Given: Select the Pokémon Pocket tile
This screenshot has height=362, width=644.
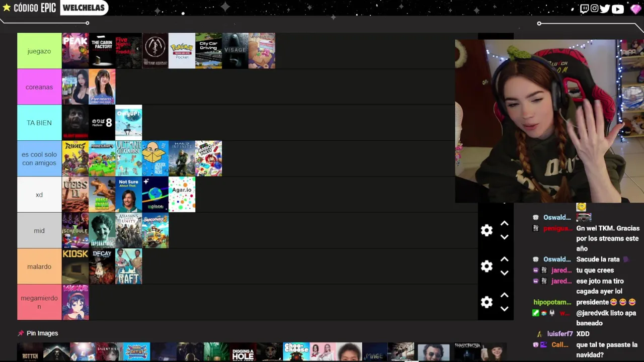Looking at the screenshot, I should pos(182,51).
